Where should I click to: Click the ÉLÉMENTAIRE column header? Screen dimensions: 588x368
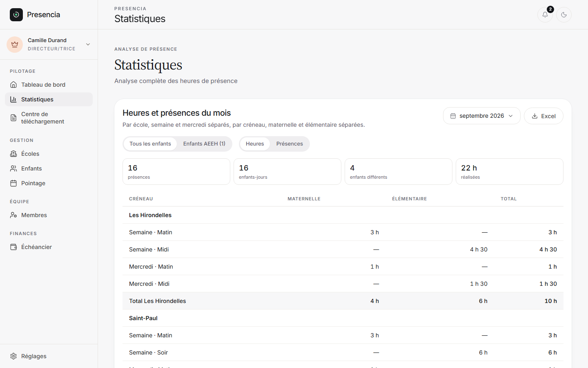410,199
